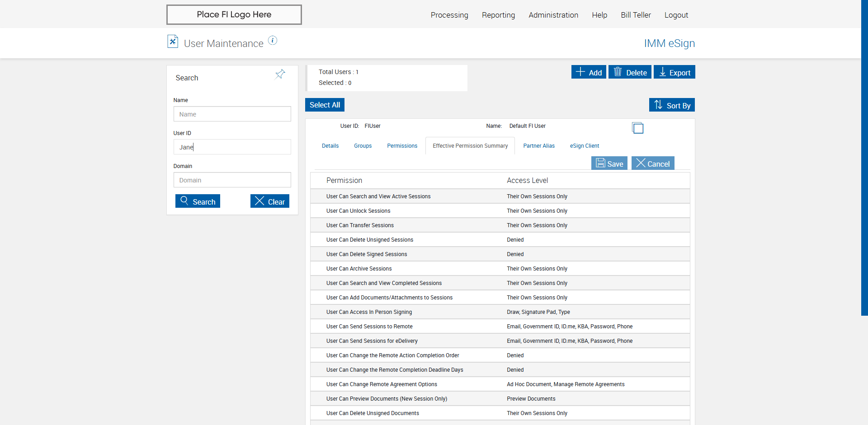Screen dimensions: 868x425
Task: Click the 'Default FI User' name value
Action: 527,126
